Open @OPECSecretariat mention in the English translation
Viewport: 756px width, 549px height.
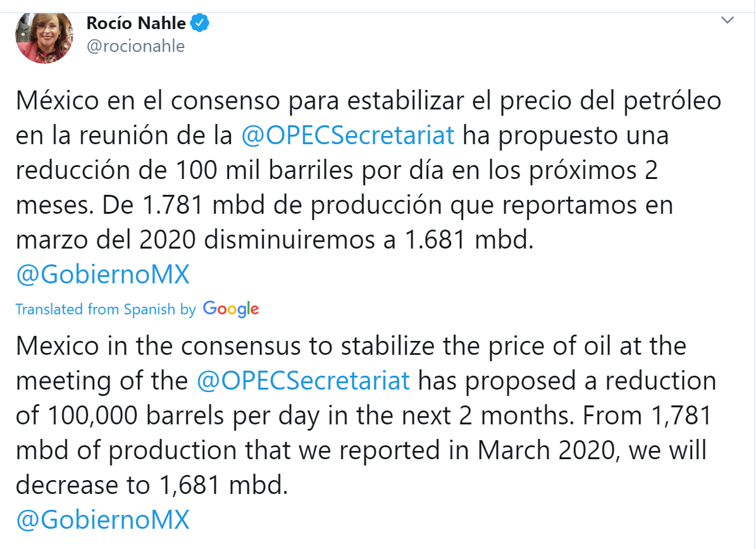click(x=304, y=381)
